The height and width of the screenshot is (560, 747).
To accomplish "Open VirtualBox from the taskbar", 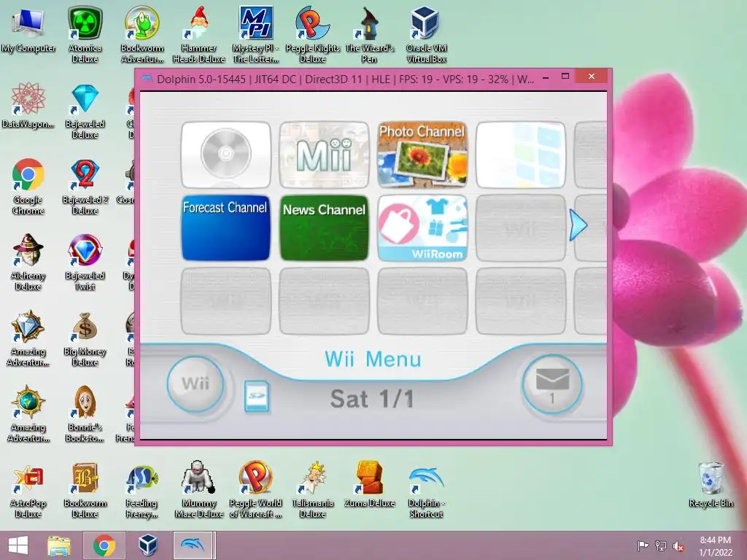I will click(148, 545).
